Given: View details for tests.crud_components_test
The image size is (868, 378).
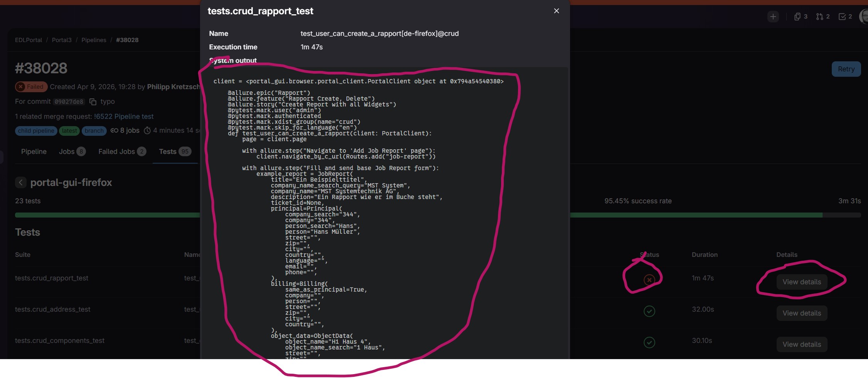Looking at the screenshot, I should coord(802,344).
